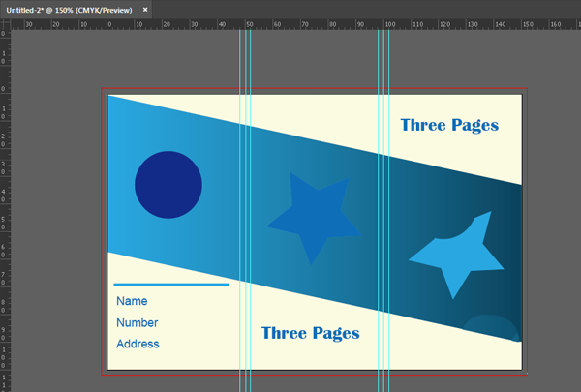
Task: Select the Untitled-2 document tab
Action: (x=68, y=8)
